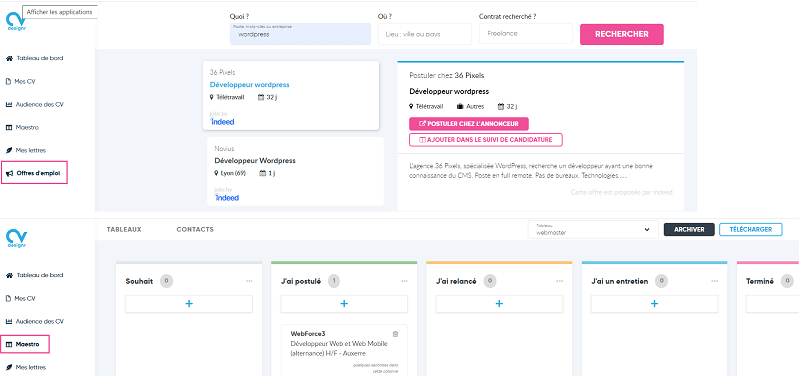Switch to the TABLEAUX tab

pos(124,230)
